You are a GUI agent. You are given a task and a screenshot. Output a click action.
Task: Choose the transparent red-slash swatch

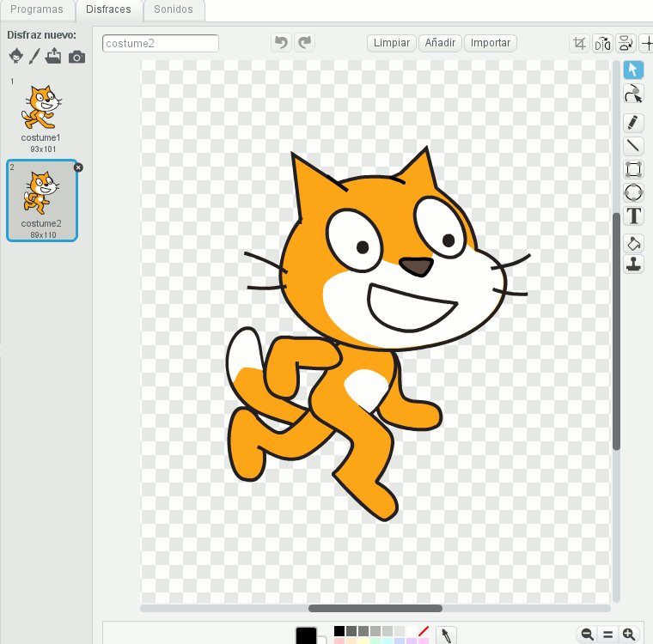coord(423,631)
